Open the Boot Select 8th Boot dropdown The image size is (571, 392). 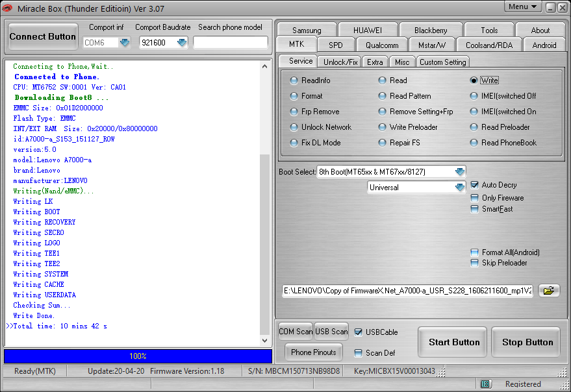tap(460, 171)
